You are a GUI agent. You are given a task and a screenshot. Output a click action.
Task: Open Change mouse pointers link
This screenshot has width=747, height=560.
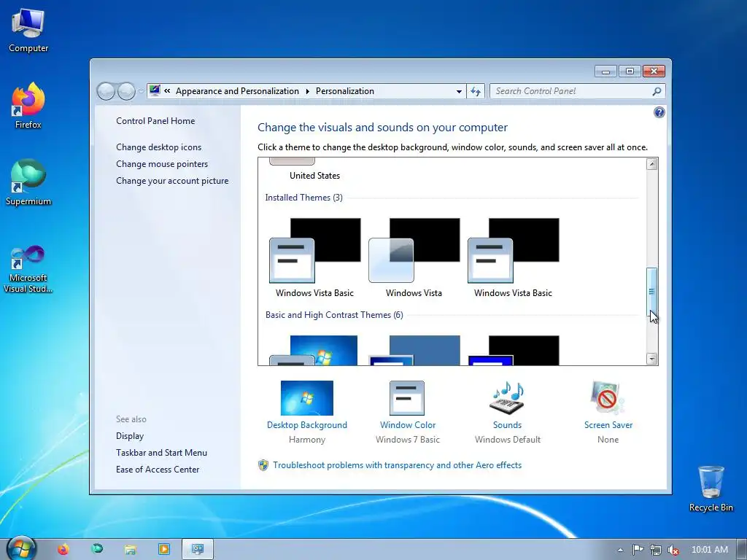[162, 164]
